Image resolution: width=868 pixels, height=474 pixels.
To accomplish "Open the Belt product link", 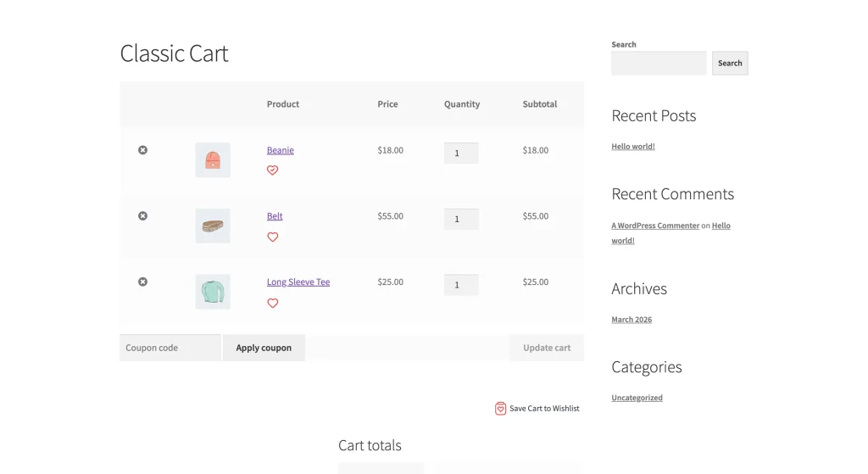I will [275, 216].
